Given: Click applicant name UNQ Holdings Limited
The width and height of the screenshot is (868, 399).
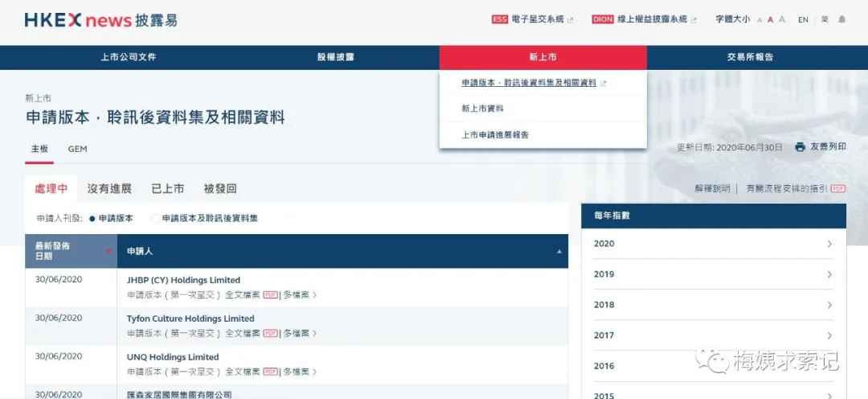Looking at the screenshot, I should [173, 357].
